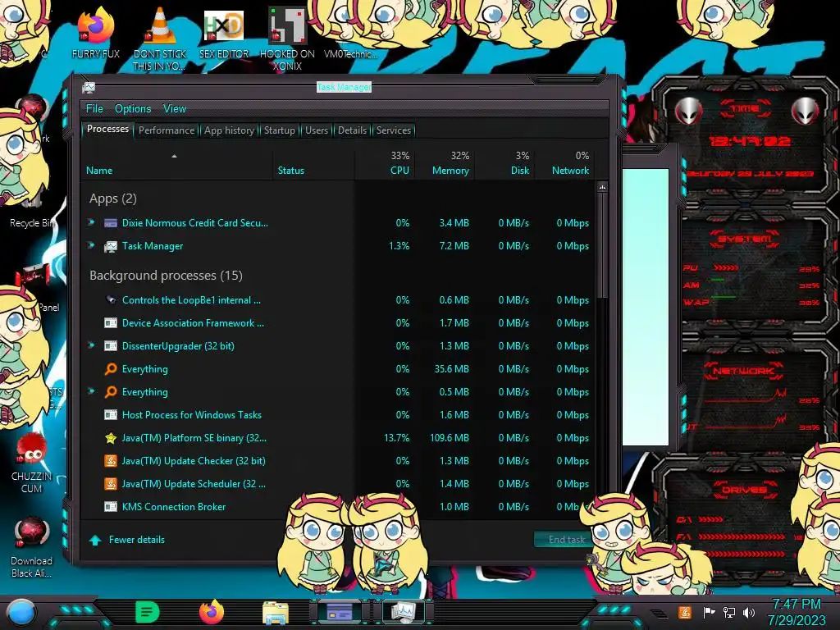Click the process list vertical scrollbar thumb
Viewport: 840px width, 630px height.
(x=602, y=245)
